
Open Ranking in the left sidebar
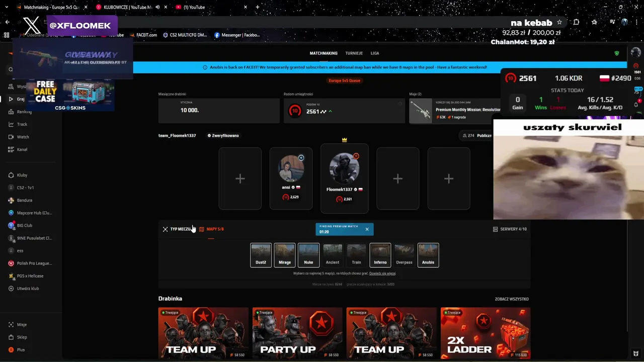24,112
